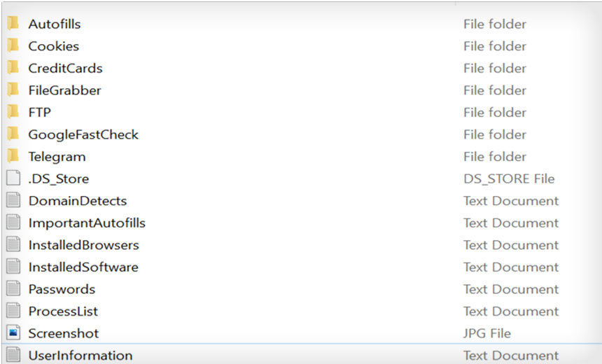Click the Passwords text document icon
Image resolution: width=602 pixels, height=364 pixels.
[x=13, y=289]
